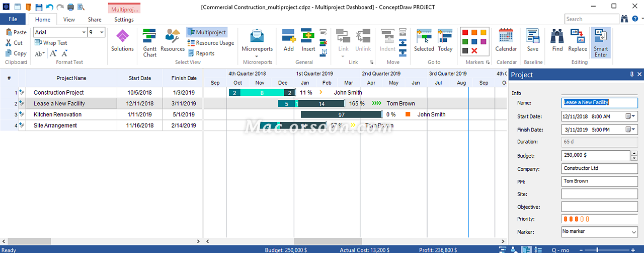Select the Site Arrangement row
Viewport: 644px width, 253px height.
[x=101, y=125]
